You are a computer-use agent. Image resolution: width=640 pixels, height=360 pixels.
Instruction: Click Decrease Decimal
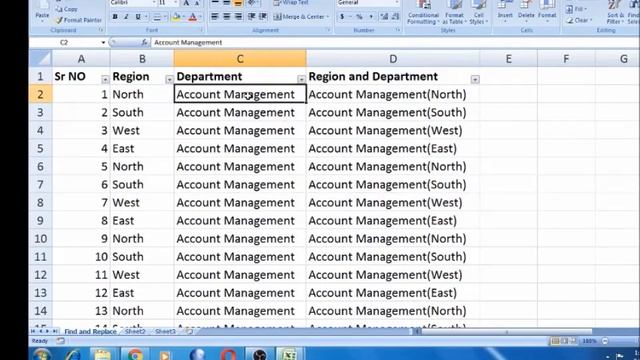tap(395, 17)
